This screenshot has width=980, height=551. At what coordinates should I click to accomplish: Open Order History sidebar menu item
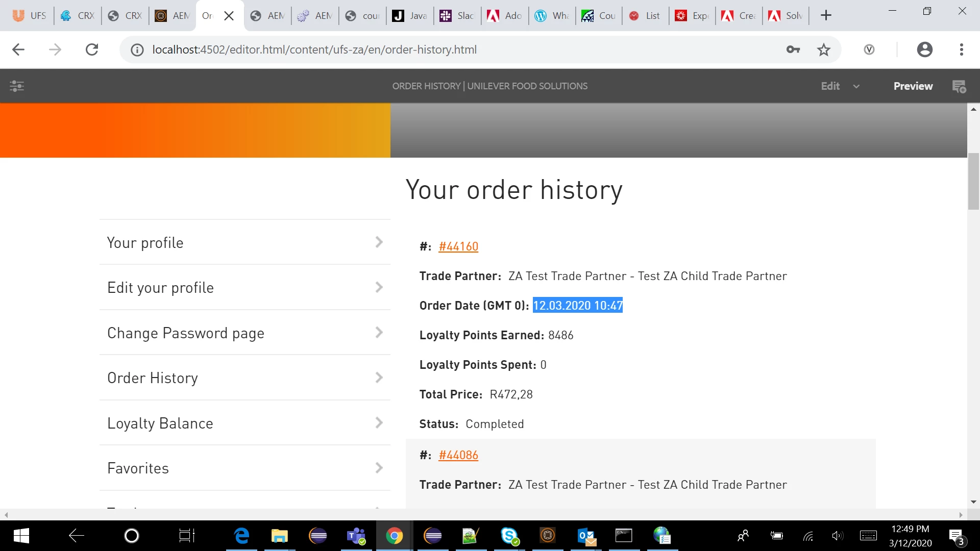pyautogui.click(x=153, y=378)
